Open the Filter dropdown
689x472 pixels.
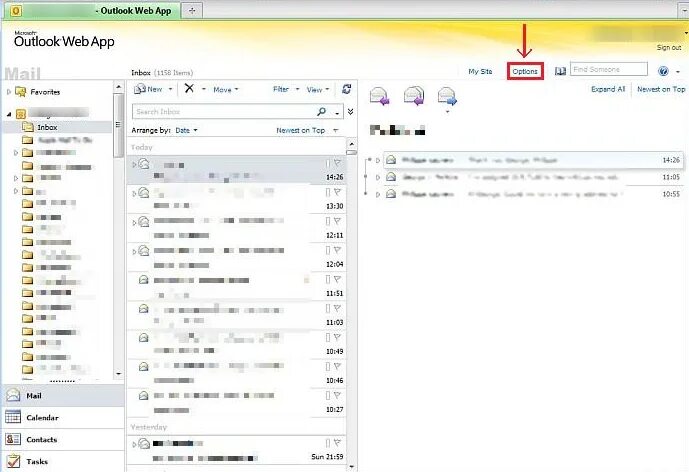286,89
